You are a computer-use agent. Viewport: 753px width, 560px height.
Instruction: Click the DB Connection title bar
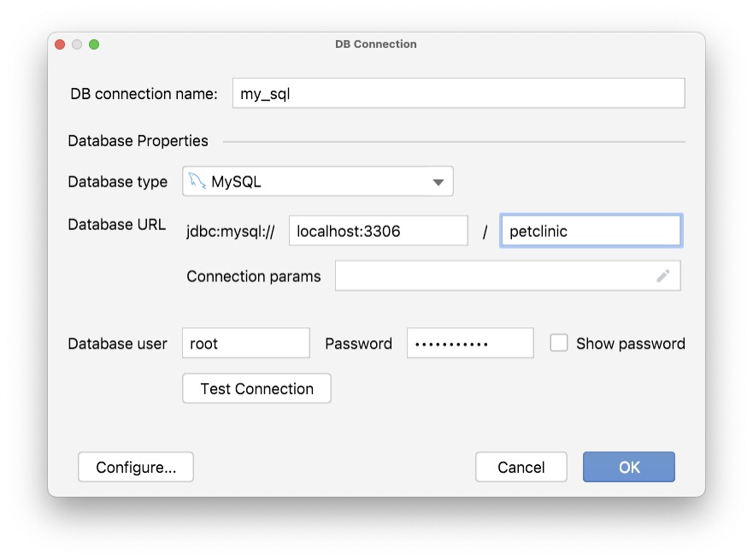coord(376,44)
